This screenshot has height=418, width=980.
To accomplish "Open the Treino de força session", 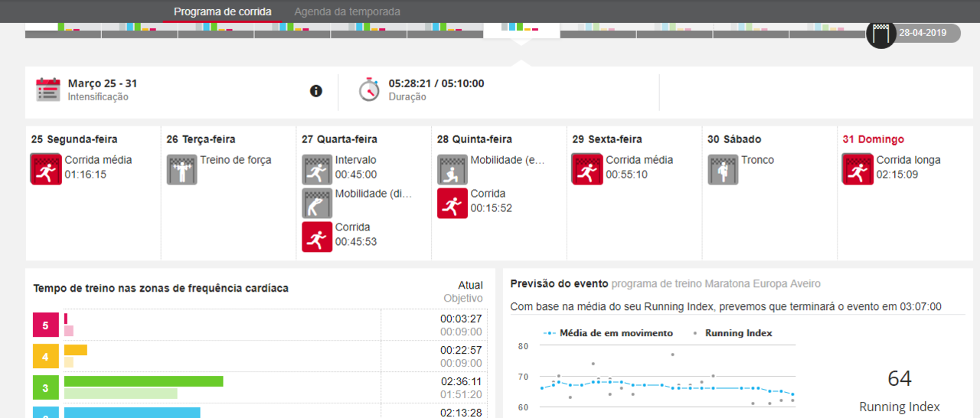I will [x=236, y=160].
